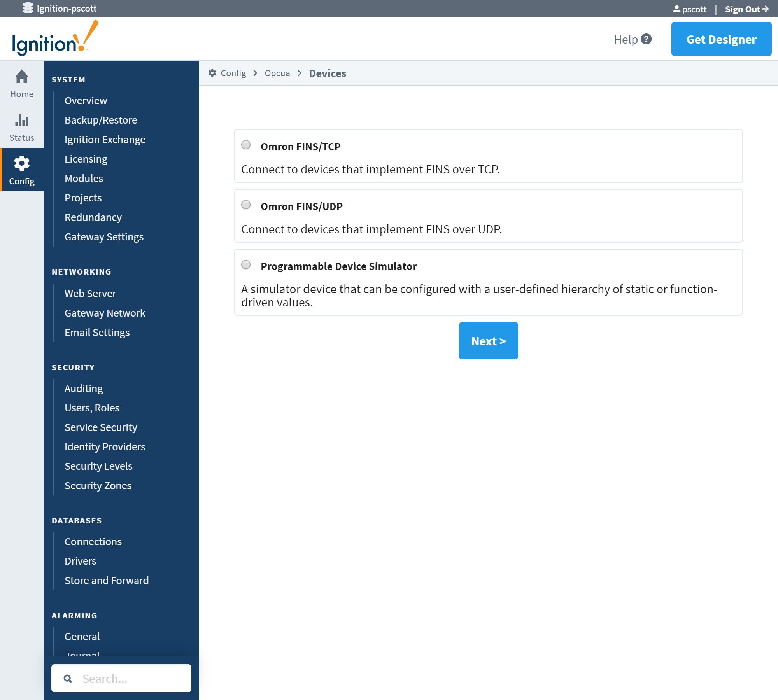Expand the Opcua breadcrumb link
Screen dimensions: 778x700
(277, 73)
